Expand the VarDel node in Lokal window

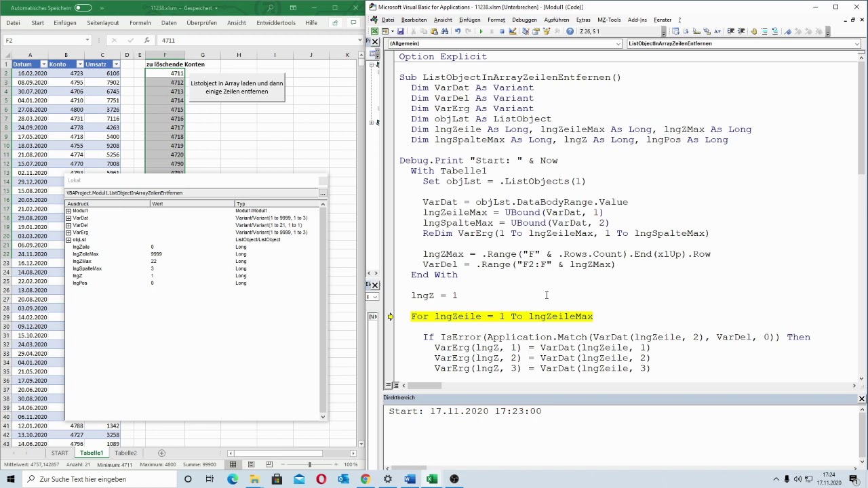68,225
